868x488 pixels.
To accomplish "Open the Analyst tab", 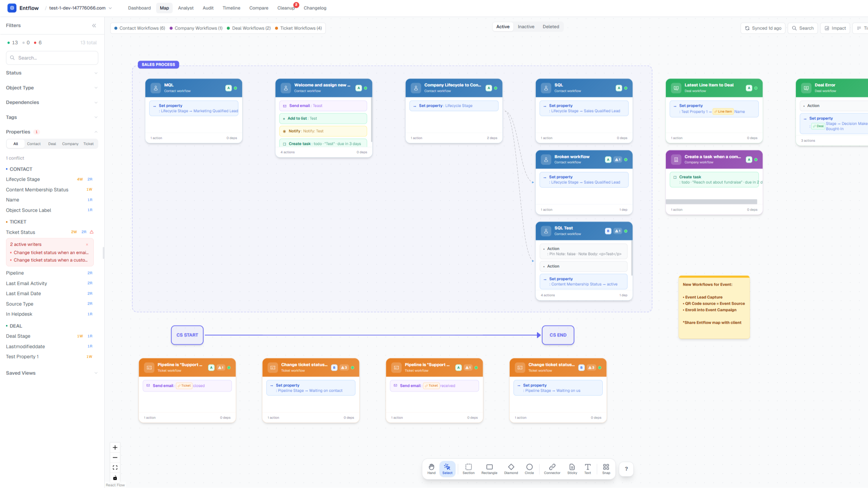I will click(186, 8).
